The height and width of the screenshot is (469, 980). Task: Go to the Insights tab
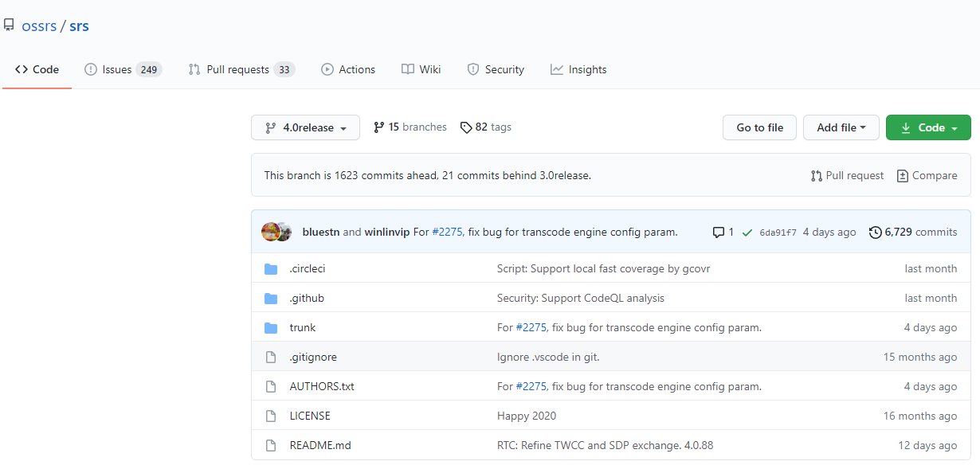click(578, 69)
